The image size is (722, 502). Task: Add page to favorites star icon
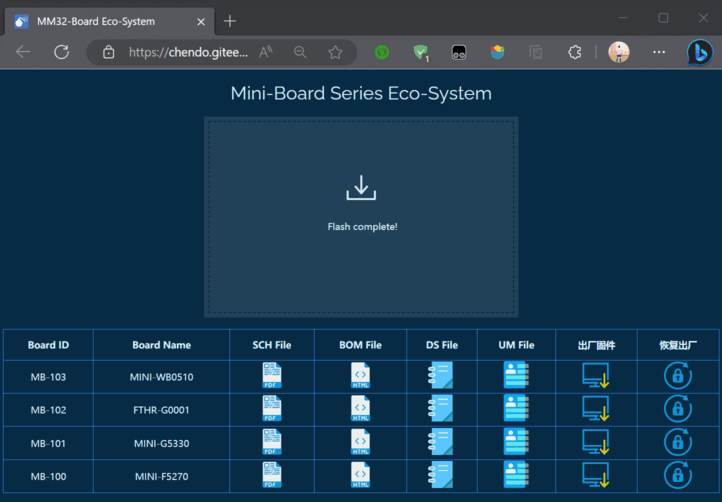click(335, 52)
